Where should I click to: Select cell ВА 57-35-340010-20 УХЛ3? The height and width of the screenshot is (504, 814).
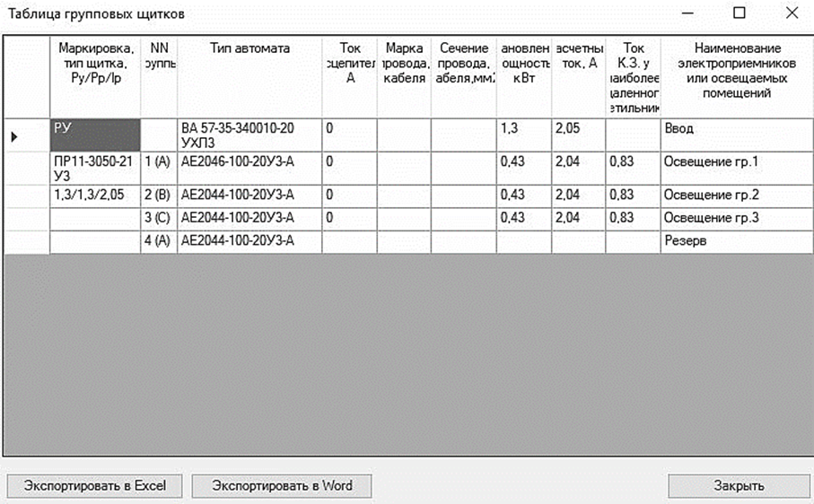249,135
